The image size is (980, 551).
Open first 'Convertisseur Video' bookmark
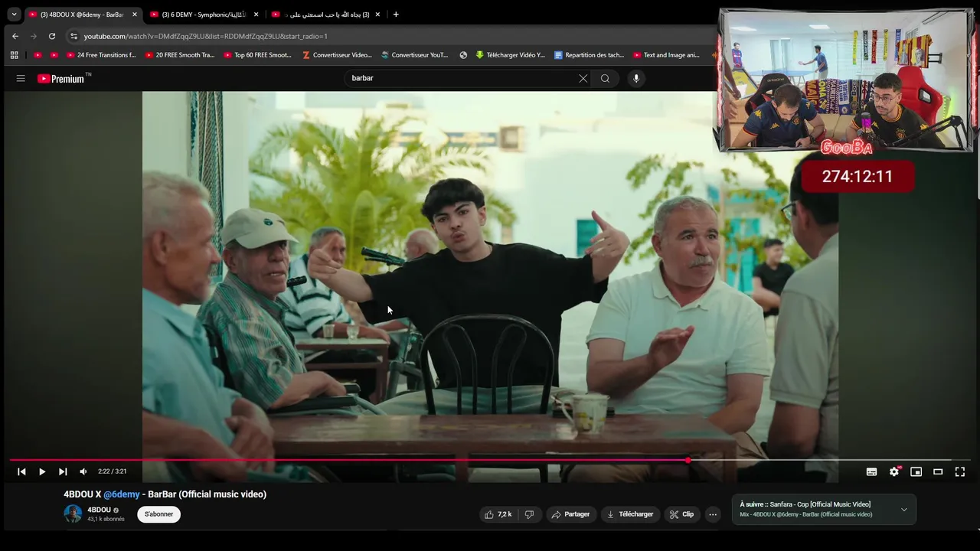337,55
